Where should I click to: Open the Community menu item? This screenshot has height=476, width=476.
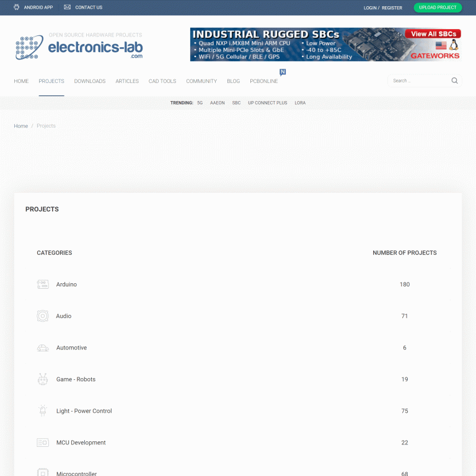[x=201, y=81]
